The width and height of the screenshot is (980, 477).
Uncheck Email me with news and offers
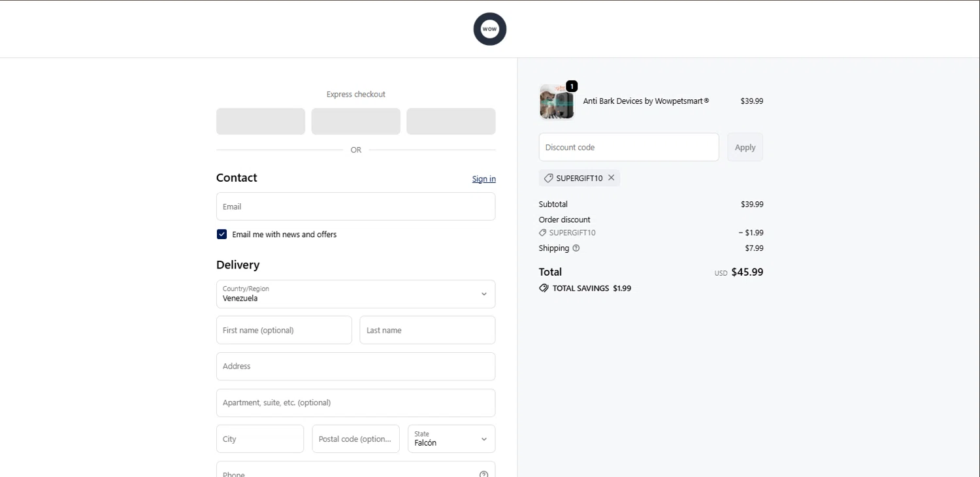pyautogui.click(x=222, y=235)
